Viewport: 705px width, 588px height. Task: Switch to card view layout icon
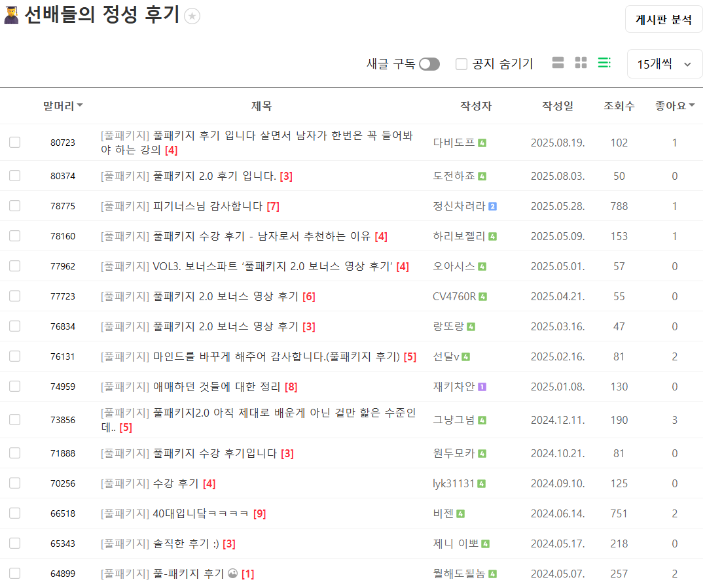(558, 63)
